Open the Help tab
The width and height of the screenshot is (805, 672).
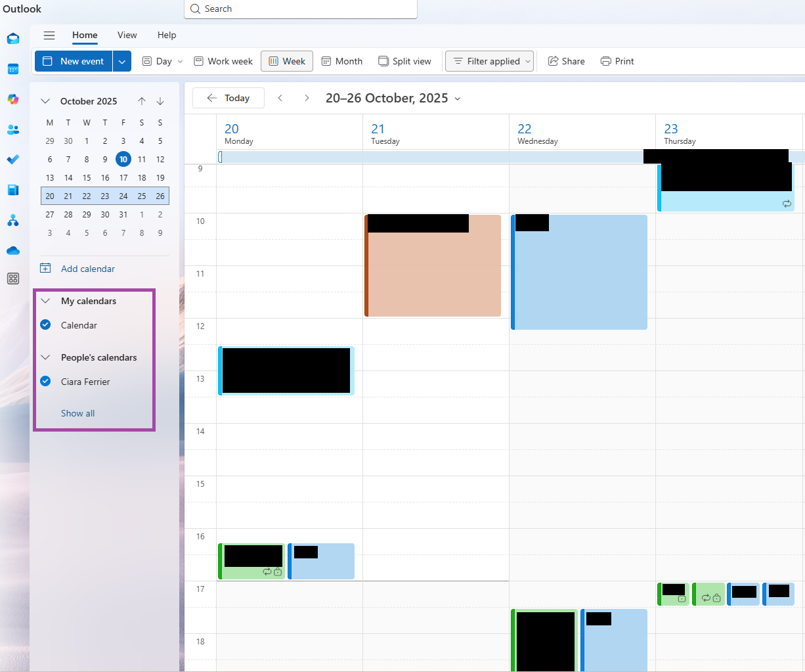pyautogui.click(x=167, y=35)
